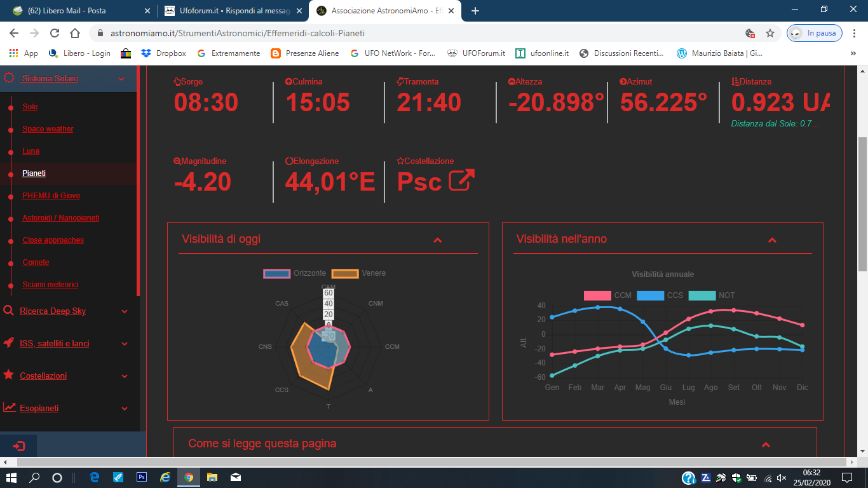
Task: Collapse the Come si legge questa pagina section
Action: pyautogui.click(x=766, y=444)
